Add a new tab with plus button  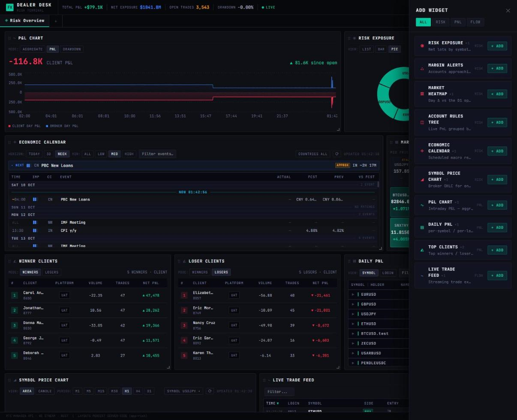pyautogui.click(x=55, y=21)
